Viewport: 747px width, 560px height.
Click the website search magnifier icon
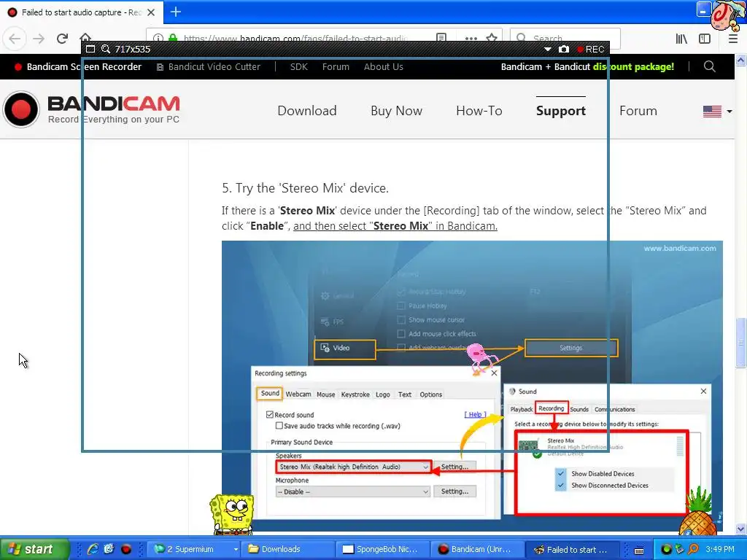click(709, 66)
